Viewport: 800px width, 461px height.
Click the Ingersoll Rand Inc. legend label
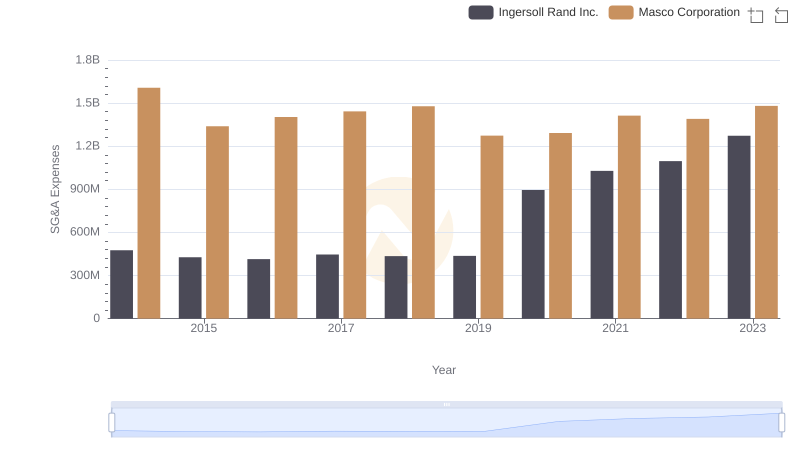tap(548, 12)
